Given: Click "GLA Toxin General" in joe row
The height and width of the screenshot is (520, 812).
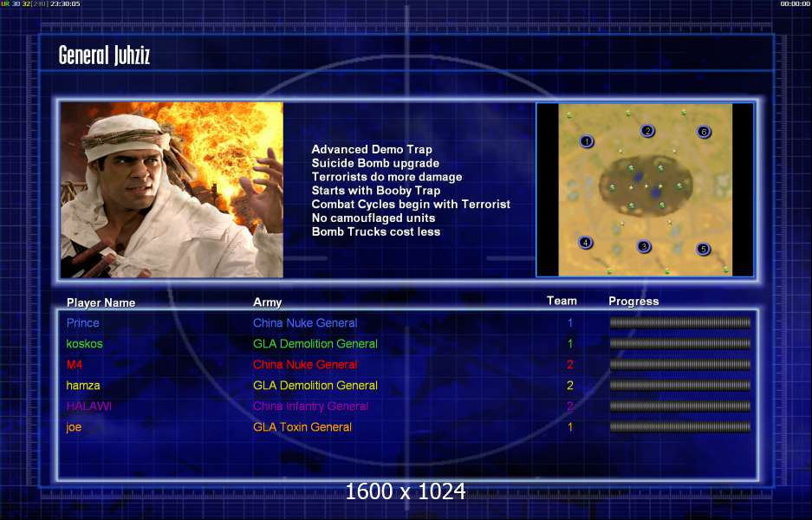Looking at the screenshot, I should coord(302,427).
